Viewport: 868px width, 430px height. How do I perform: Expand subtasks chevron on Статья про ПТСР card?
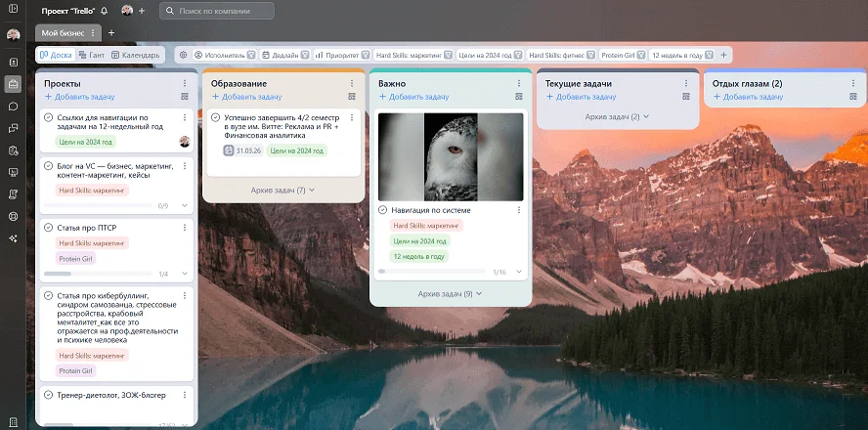pyautogui.click(x=185, y=274)
